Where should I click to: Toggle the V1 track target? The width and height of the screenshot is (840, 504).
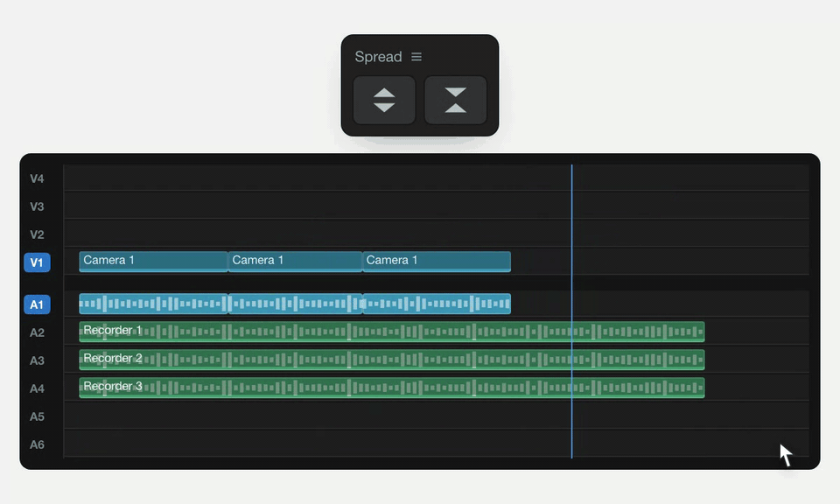[37, 262]
